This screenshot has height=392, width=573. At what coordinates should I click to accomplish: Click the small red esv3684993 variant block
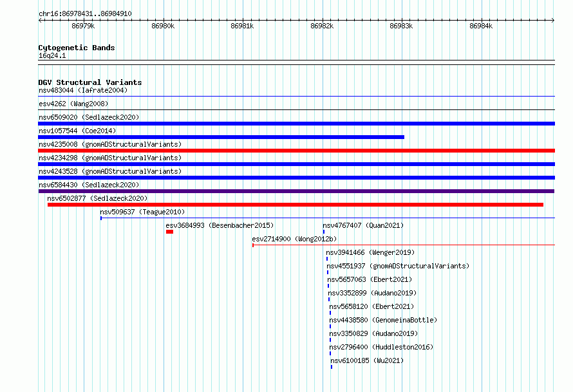click(x=169, y=232)
